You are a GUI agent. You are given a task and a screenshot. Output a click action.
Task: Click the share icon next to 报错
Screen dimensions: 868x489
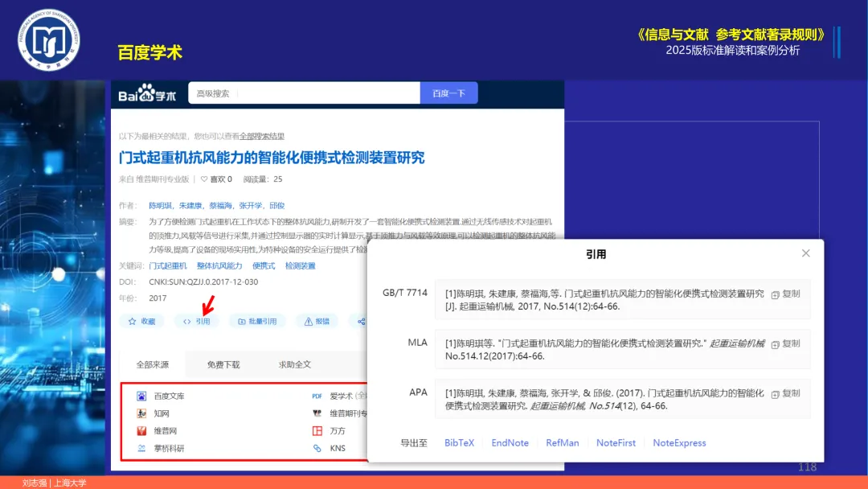362,321
